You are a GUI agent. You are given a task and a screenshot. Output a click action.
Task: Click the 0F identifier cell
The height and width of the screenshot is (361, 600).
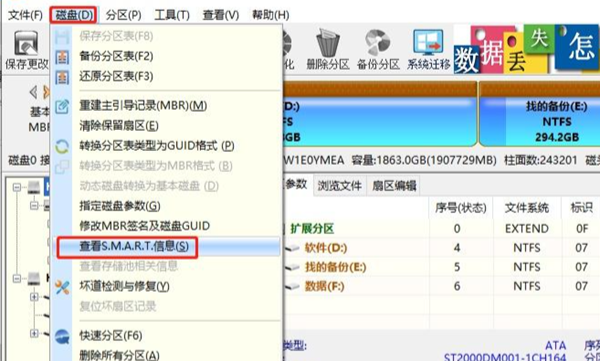(582, 229)
